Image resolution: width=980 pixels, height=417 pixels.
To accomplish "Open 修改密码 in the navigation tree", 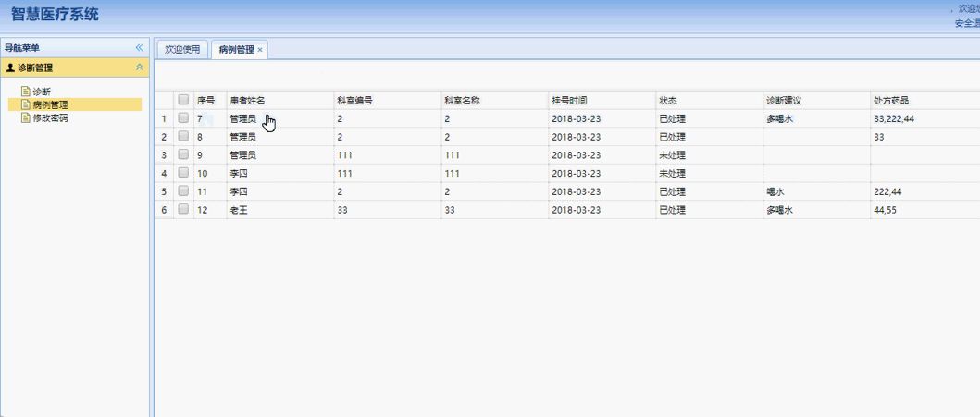I will (x=51, y=117).
